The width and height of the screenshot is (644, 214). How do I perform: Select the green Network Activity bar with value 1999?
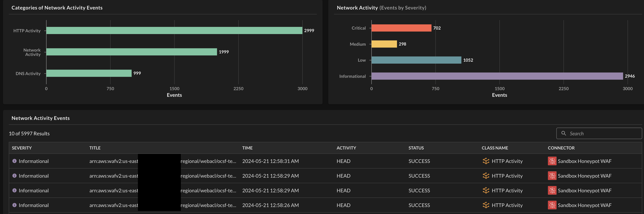click(131, 52)
